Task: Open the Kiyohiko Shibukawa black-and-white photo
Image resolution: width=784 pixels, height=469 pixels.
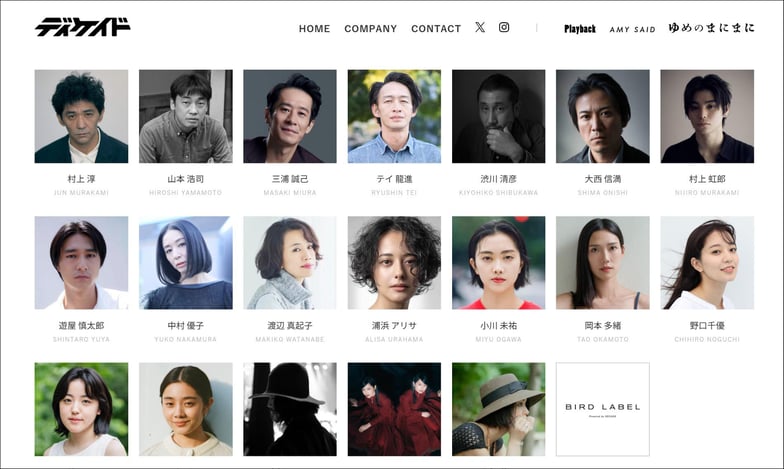Action: [x=498, y=116]
